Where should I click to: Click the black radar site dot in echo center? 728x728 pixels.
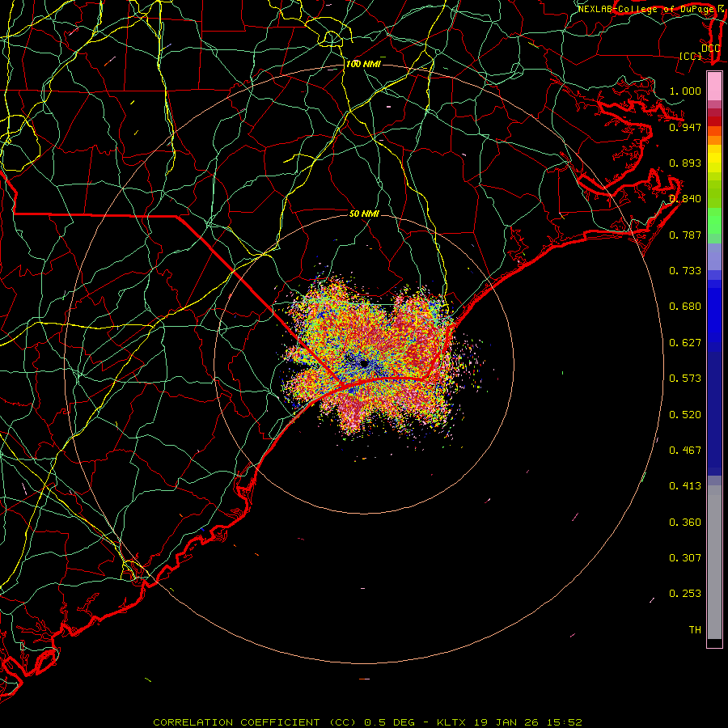pyautogui.click(x=365, y=363)
